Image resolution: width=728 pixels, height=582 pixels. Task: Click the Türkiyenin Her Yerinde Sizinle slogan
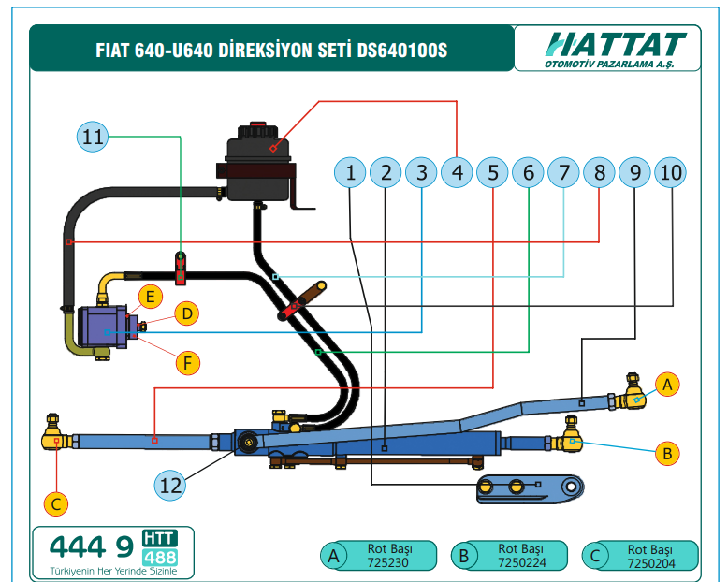(113, 571)
